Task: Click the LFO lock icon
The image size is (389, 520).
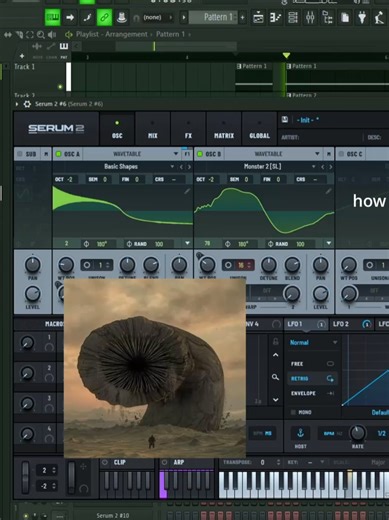Action: click(275, 341)
